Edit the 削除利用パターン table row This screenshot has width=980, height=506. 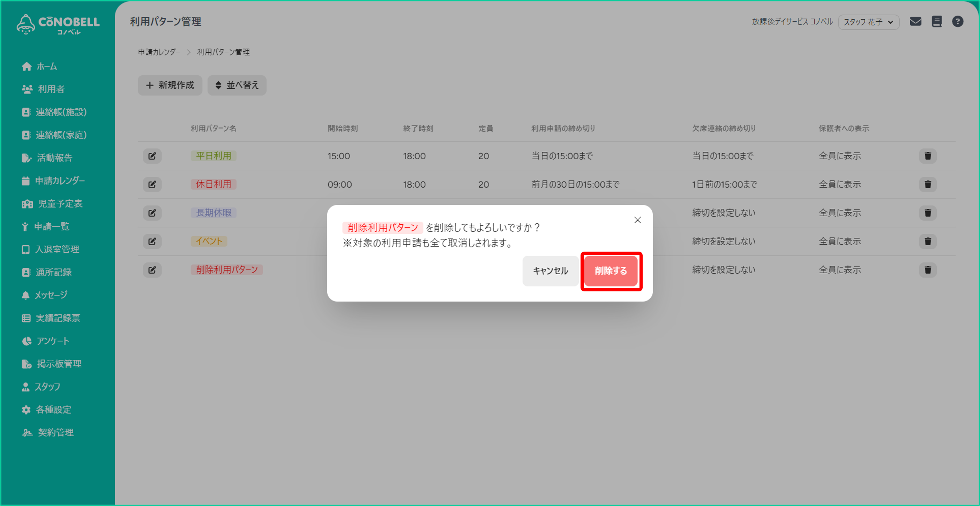click(152, 270)
